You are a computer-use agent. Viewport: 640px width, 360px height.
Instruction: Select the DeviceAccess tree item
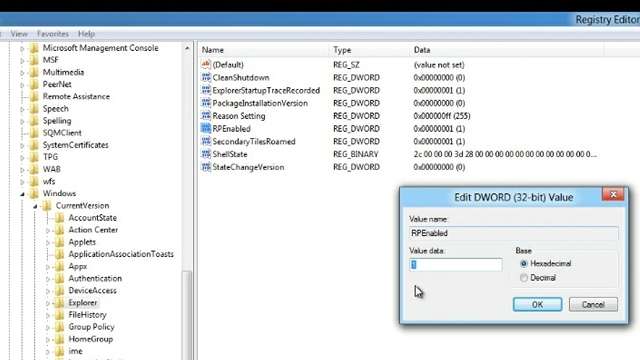point(93,291)
